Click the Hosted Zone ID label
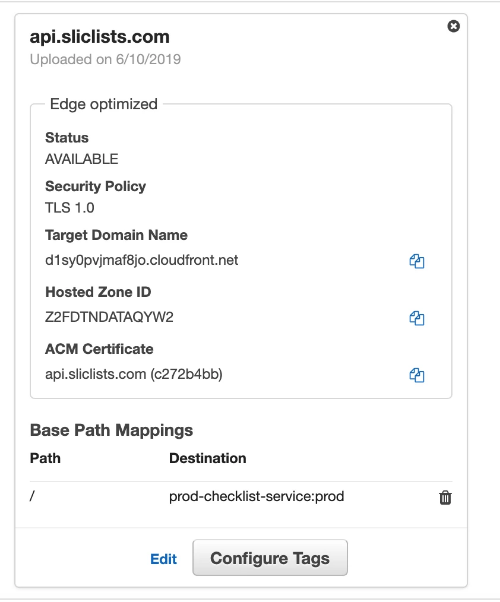The width and height of the screenshot is (500, 602). point(98,292)
